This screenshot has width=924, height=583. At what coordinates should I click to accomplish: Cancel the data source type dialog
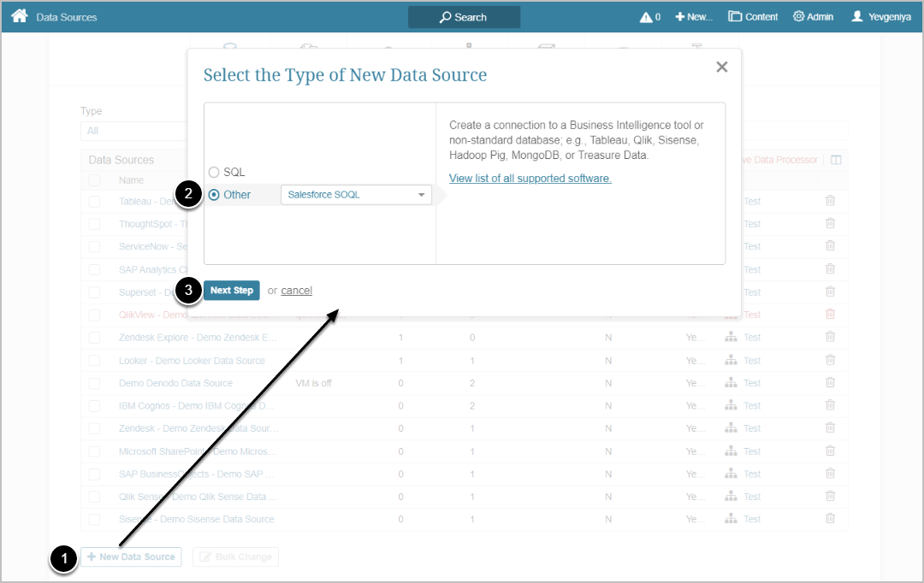tap(296, 291)
